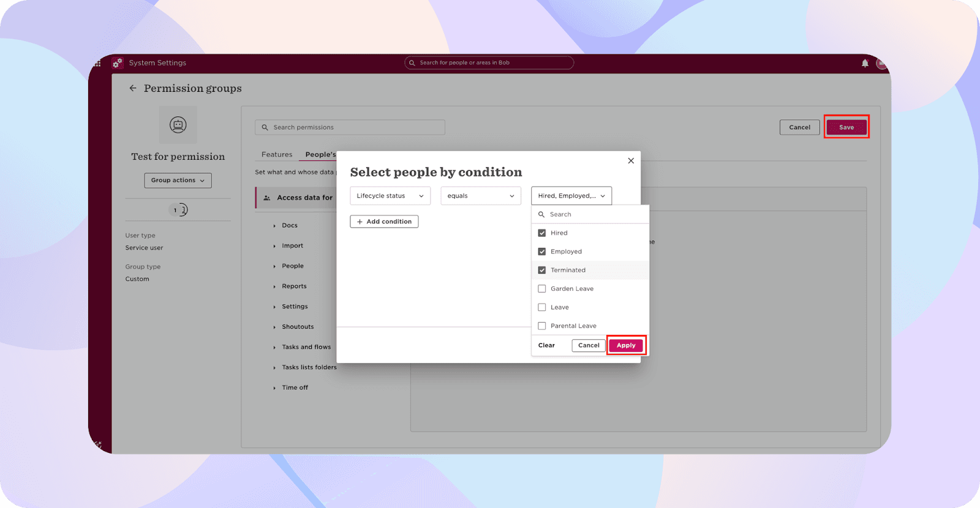The image size is (980, 508).
Task: Expand the Group actions dropdown
Action: point(178,181)
